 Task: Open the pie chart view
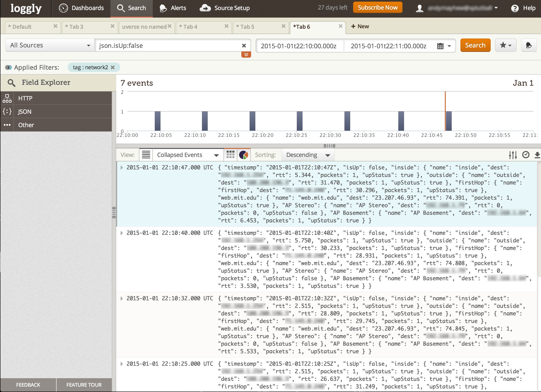[244, 155]
